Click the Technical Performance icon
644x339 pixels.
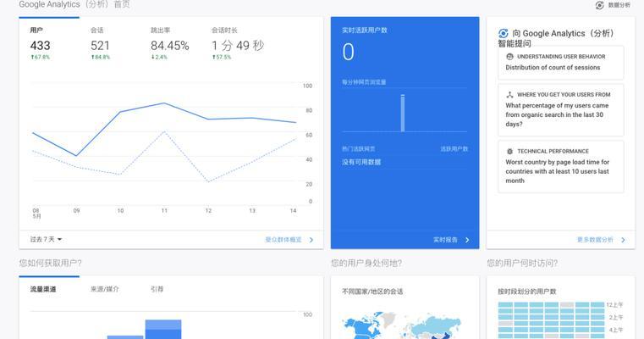coord(509,151)
